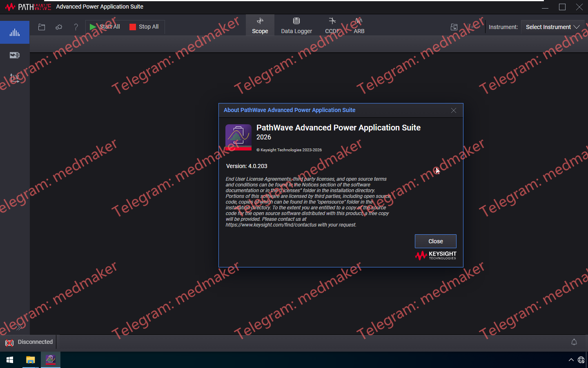Maximize the application window
The height and width of the screenshot is (368, 588).
562,7
